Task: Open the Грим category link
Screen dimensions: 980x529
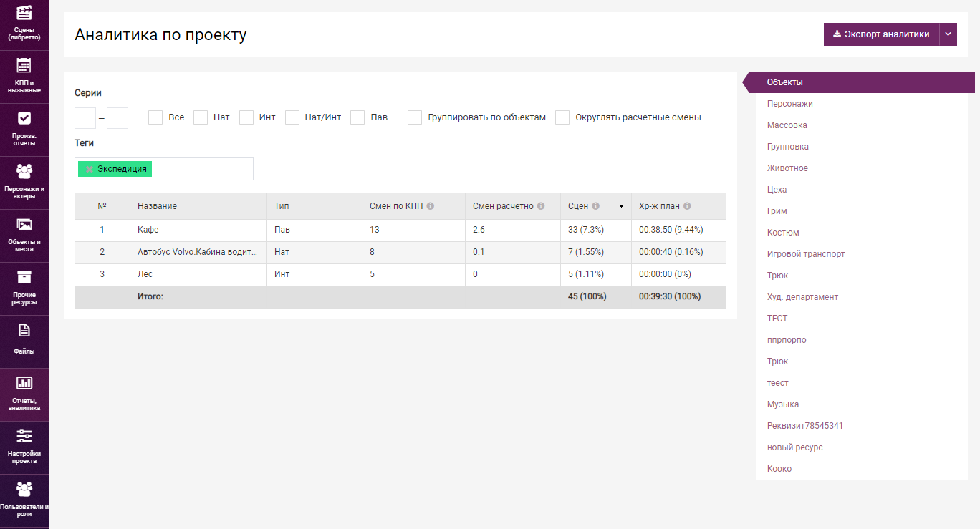Action: [777, 211]
